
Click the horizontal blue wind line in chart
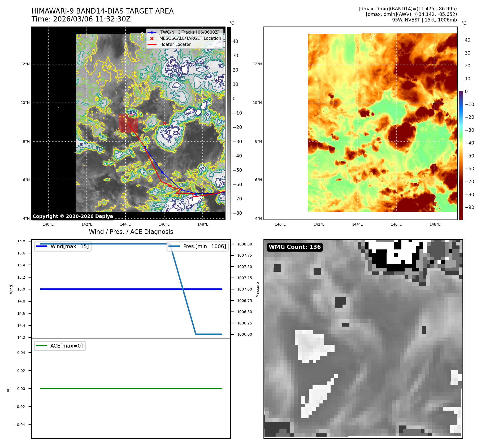[131, 289]
